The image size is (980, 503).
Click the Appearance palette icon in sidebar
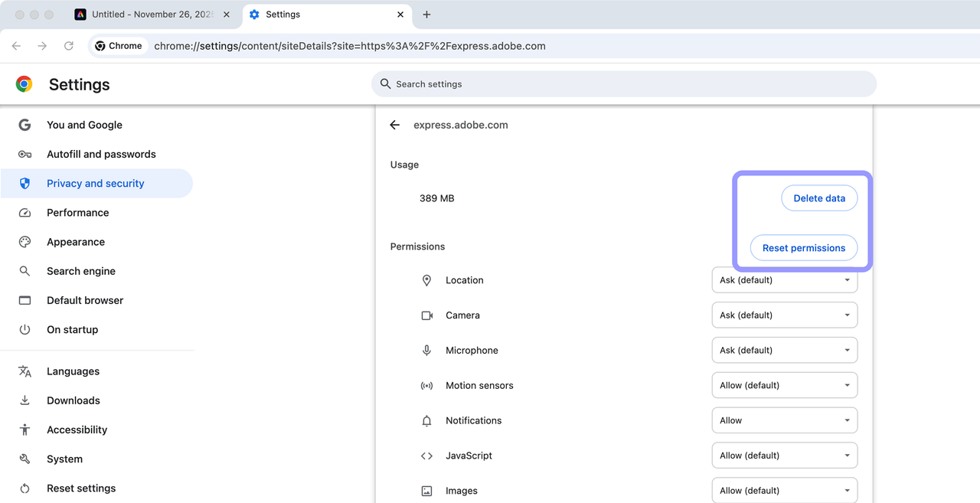click(x=24, y=242)
